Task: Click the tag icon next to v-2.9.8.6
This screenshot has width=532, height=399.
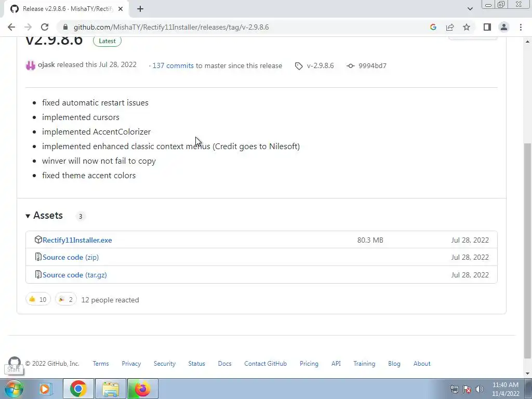Action: [x=299, y=66]
